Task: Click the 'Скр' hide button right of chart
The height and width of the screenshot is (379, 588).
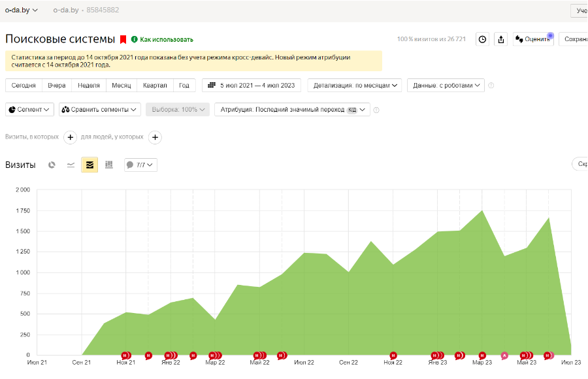Action: 580,164
